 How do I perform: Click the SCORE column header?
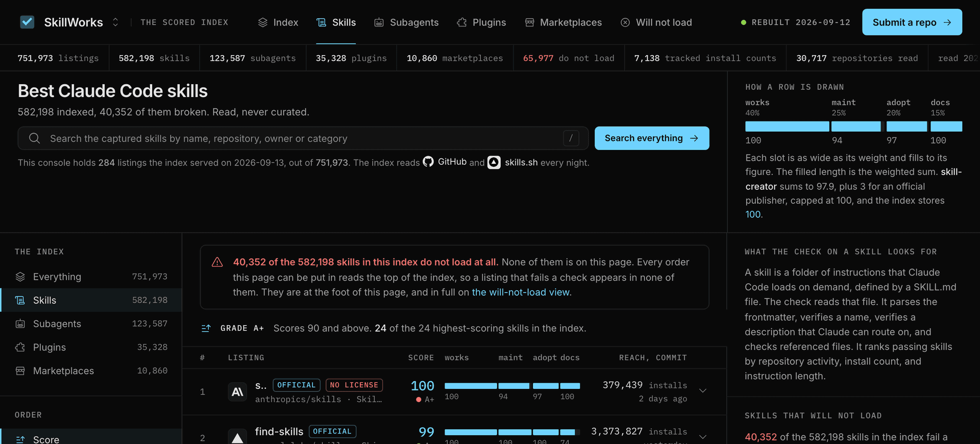tap(421, 358)
